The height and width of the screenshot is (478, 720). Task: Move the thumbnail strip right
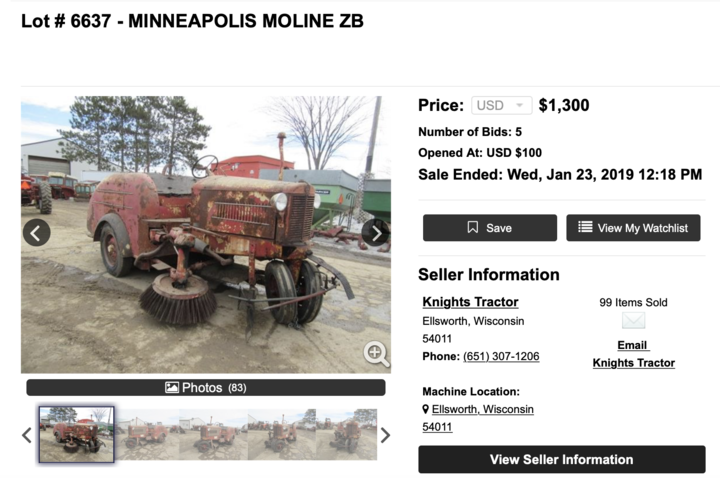coord(385,435)
